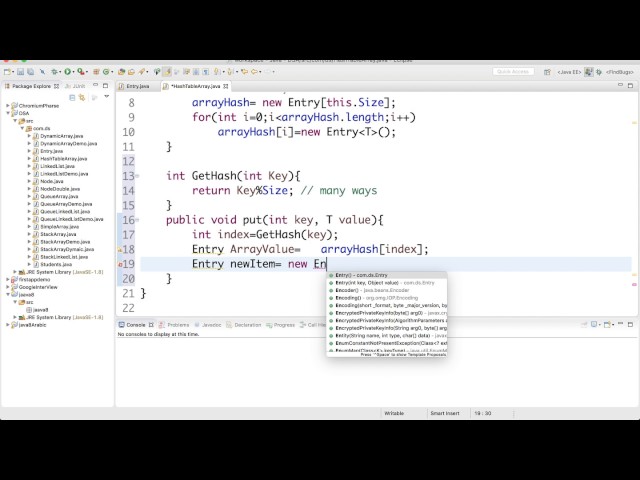Screen dimensions: 640x480
Task: Click the Back navigation arrow icon
Action: tap(254, 72)
